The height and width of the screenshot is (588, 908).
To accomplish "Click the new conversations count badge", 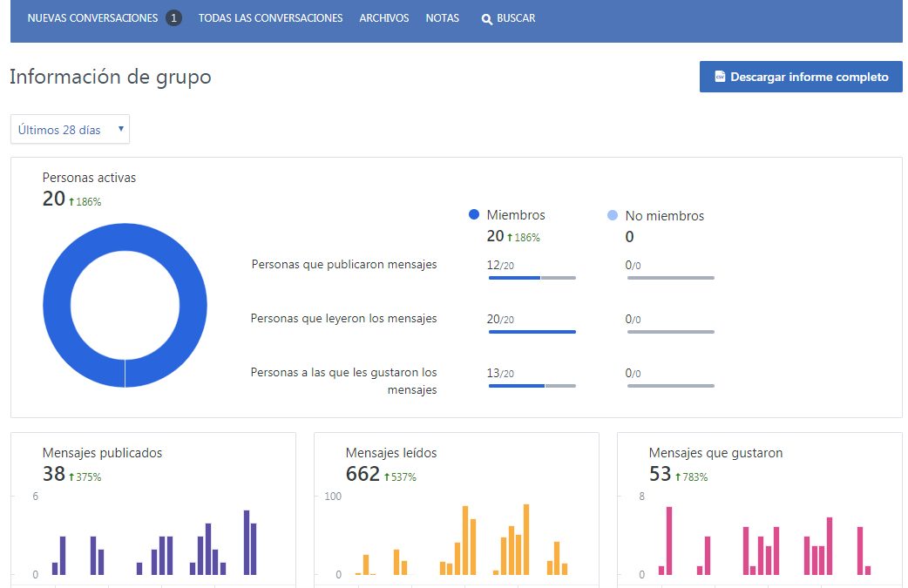I will pyautogui.click(x=173, y=18).
